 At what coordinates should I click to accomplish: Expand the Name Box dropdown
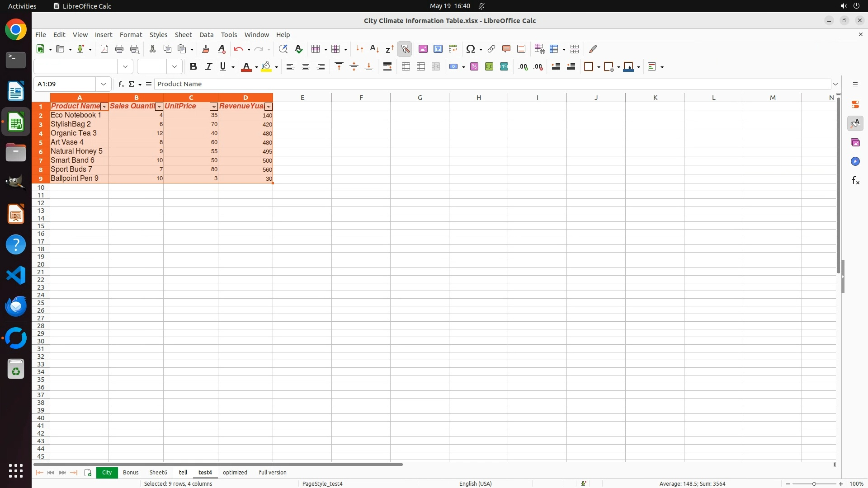click(104, 84)
